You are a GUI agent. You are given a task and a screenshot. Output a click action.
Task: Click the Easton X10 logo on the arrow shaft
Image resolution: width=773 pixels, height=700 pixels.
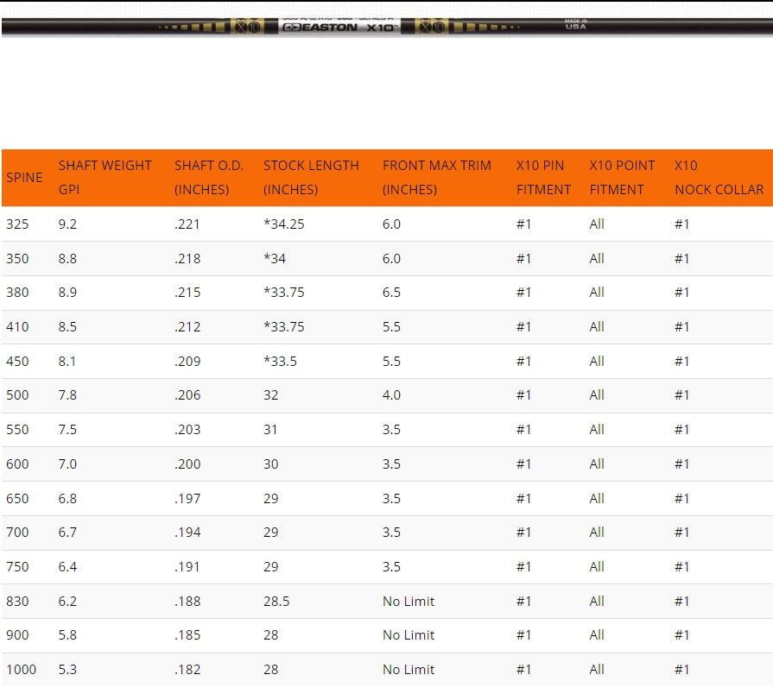tap(339, 27)
